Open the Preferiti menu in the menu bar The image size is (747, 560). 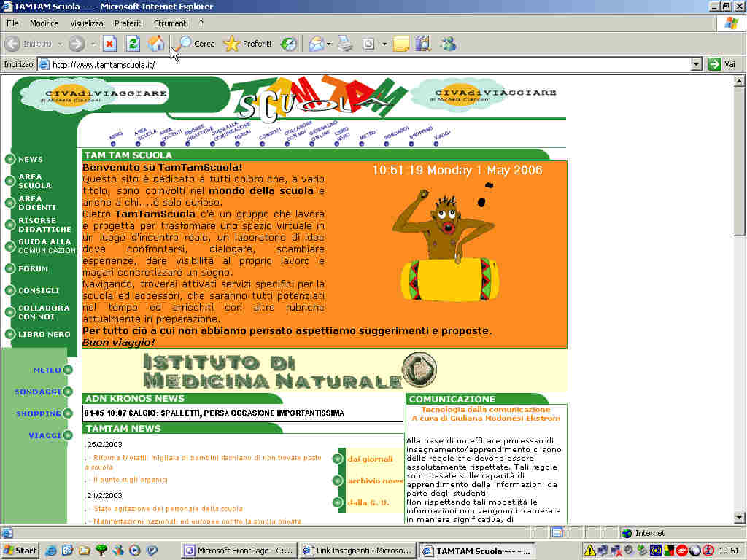pos(128,23)
